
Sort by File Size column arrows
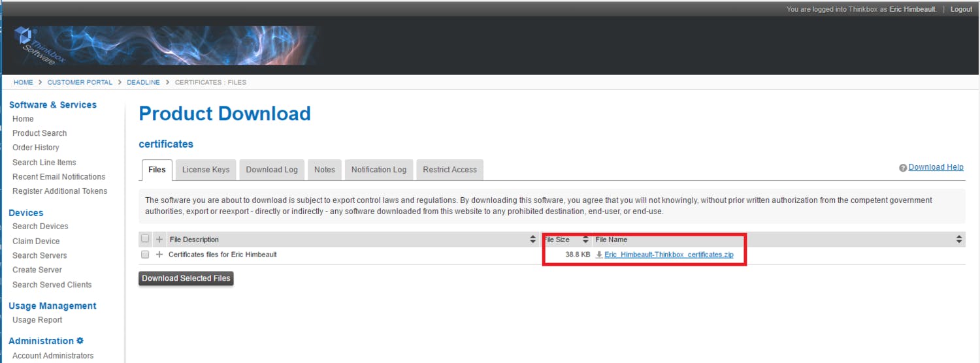tap(586, 240)
